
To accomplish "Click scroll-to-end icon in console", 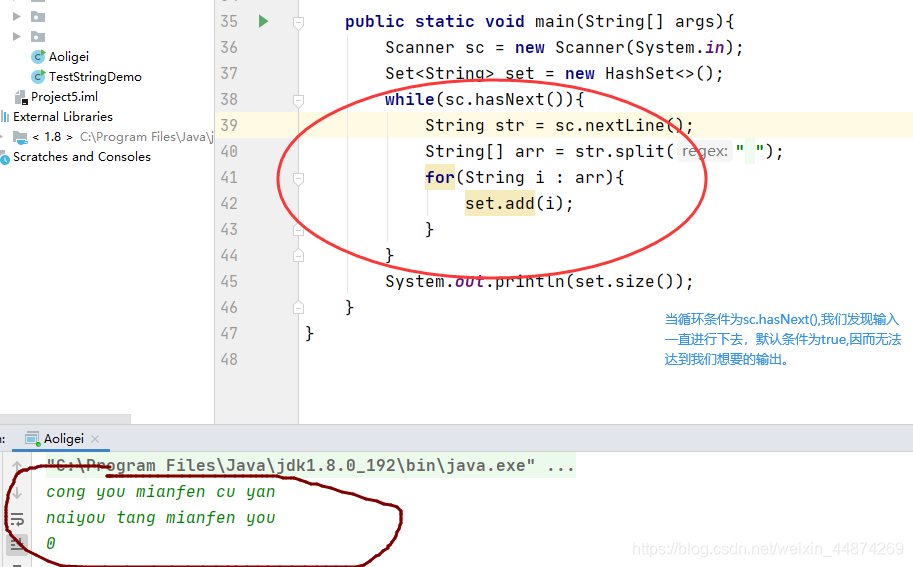I will click(x=17, y=544).
